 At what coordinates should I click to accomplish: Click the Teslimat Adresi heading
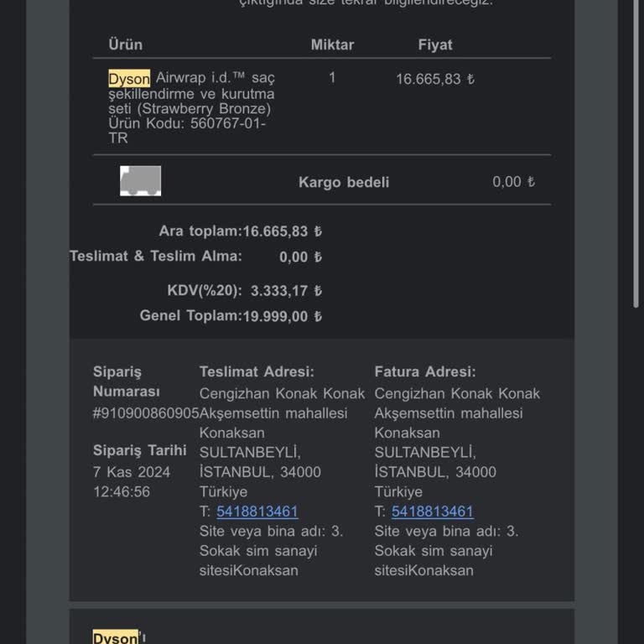(257, 371)
